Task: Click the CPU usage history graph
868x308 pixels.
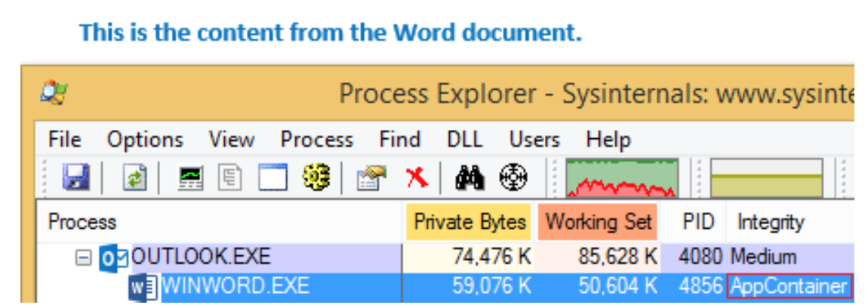Action: point(622,177)
